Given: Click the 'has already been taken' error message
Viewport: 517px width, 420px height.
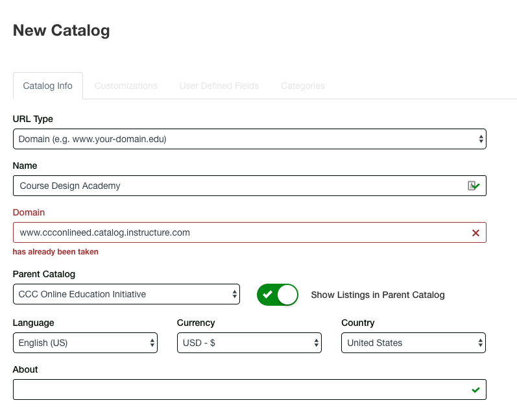Looking at the screenshot, I should tap(56, 252).
